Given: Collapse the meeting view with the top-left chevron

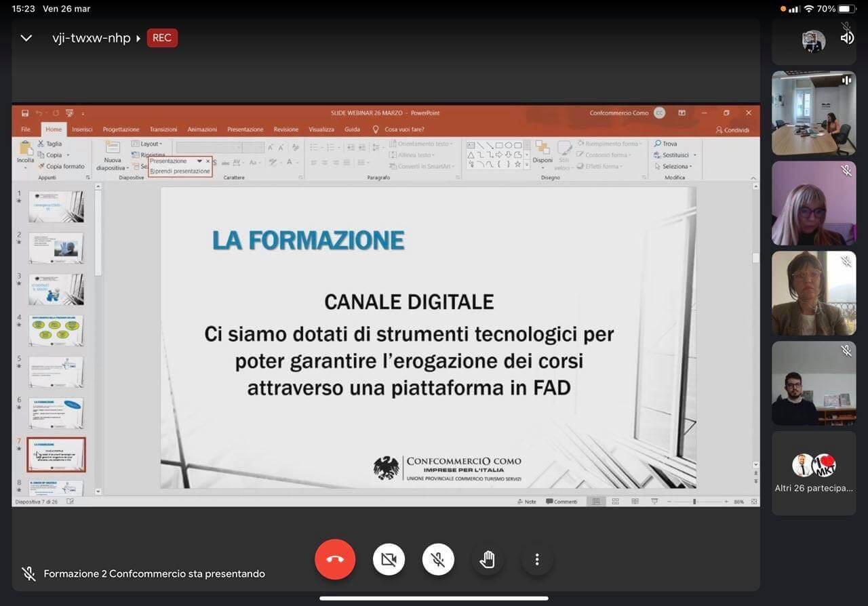Looking at the screenshot, I should pos(26,38).
